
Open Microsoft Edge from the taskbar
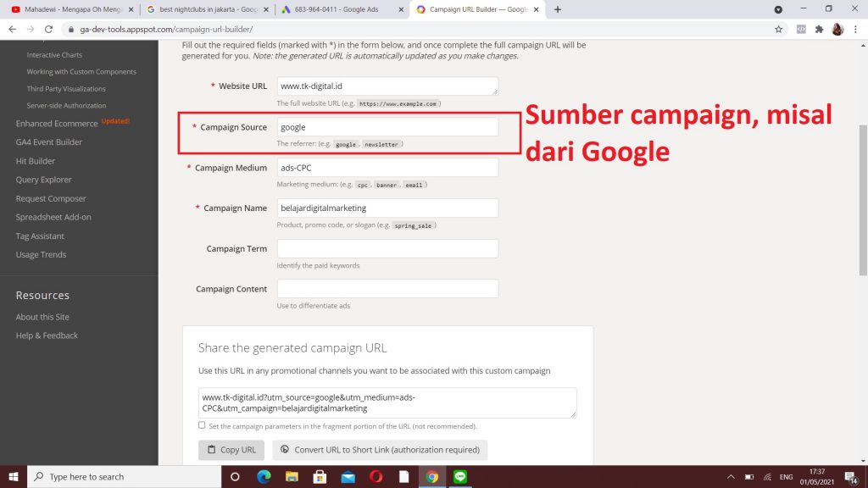coord(264,476)
